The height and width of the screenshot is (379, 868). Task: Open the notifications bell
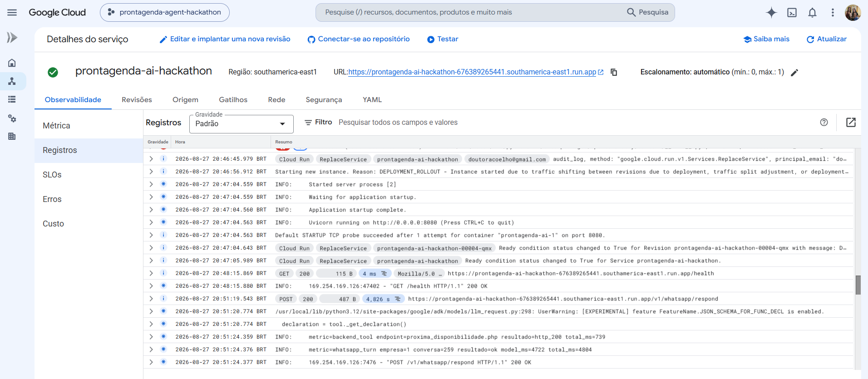coord(812,13)
